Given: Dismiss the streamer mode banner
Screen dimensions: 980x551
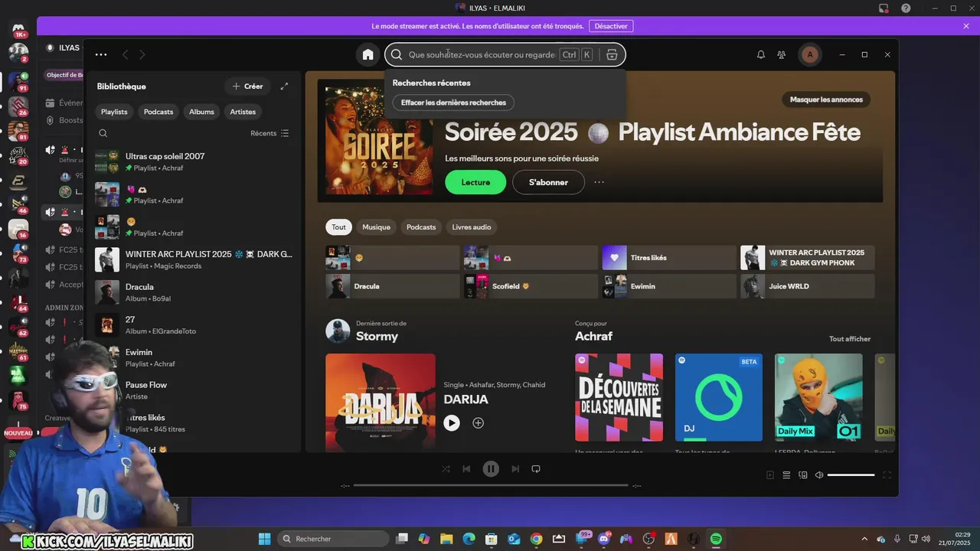Looking at the screenshot, I should (966, 26).
